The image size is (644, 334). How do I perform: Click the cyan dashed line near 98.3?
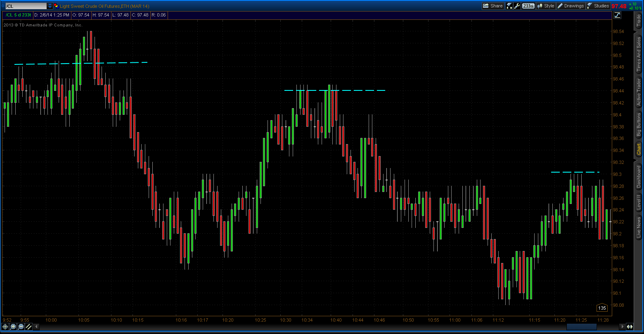pos(575,172)
